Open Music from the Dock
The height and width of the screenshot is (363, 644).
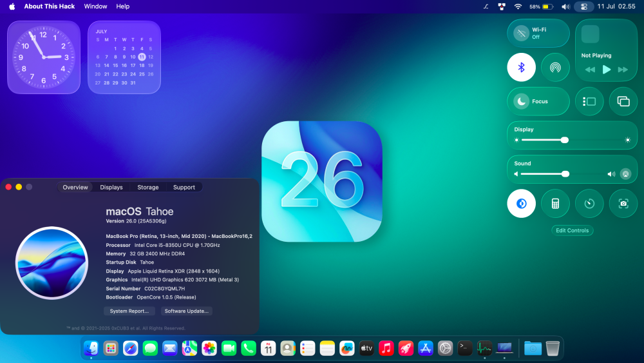click(x=386, y=348)
